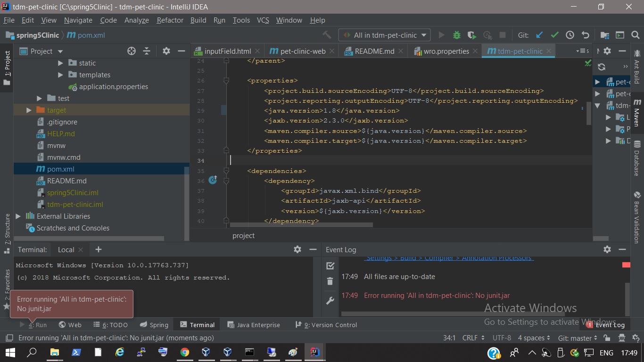Switch to the inputField.html editor tab
Viewport: 644px width, 362px height.
tap(227, 51)
